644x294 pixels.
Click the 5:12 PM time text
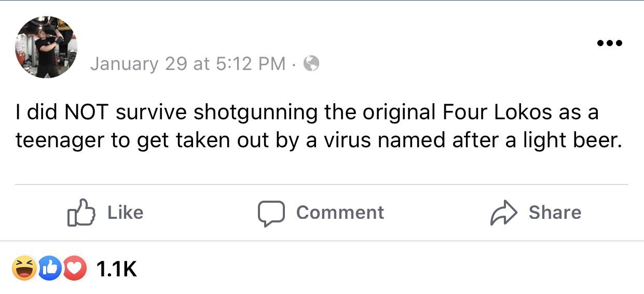(x=250, y=64)
